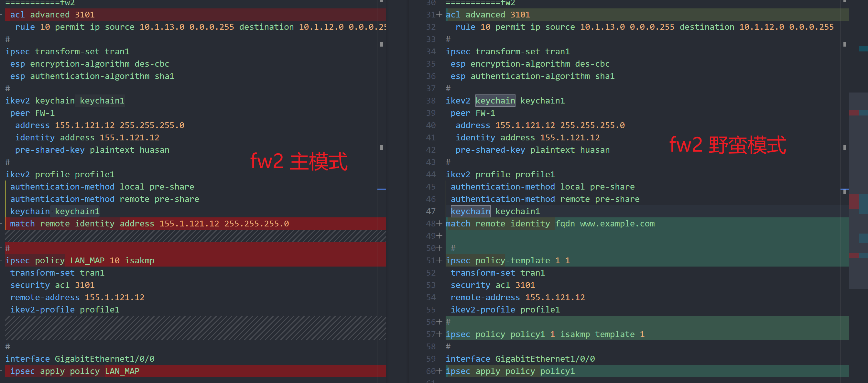Screen dimensions: 868x383
Task: Click the plus marker at empty line 49
Action: pos(439,236)
